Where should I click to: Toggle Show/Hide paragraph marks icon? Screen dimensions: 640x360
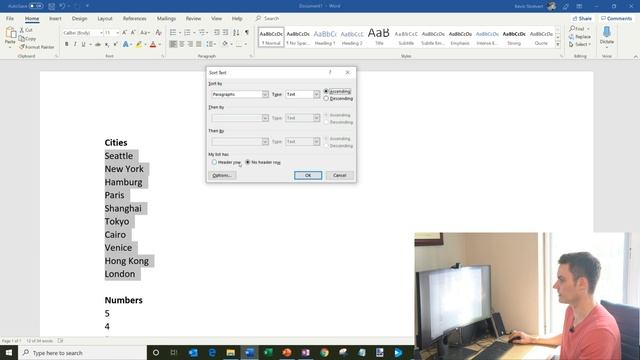click(247, 32)
